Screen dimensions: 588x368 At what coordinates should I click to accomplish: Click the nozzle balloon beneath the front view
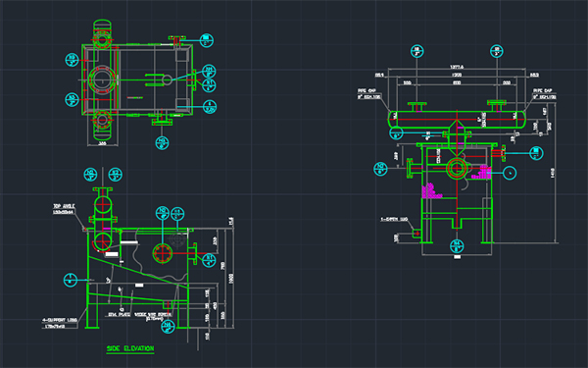457,246
